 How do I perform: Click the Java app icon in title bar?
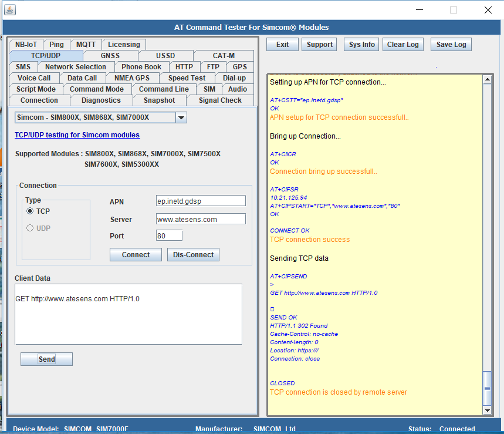(10, 10)
